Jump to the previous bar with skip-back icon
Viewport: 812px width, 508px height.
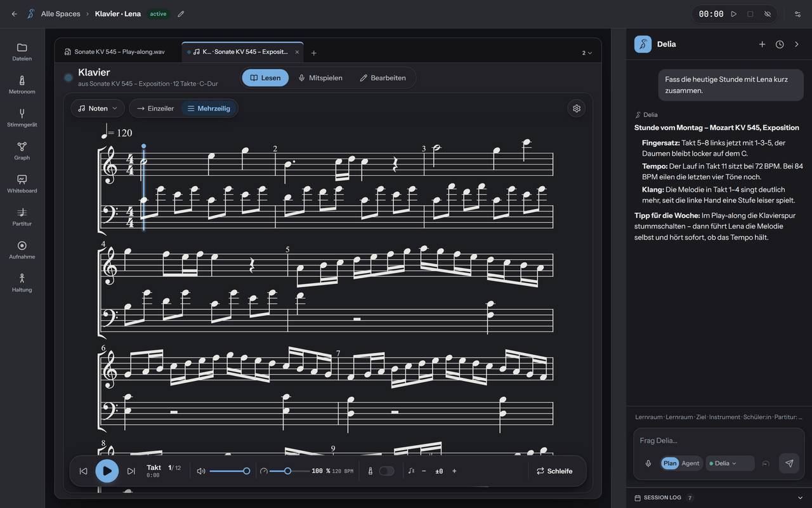[83, 471]
